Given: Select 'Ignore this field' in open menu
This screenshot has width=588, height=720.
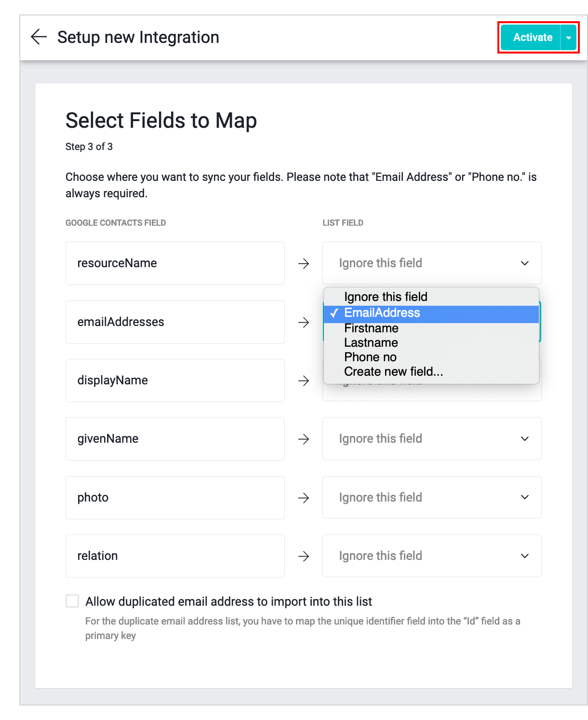Looking at the screenshot, I should [x=386, y=297].
